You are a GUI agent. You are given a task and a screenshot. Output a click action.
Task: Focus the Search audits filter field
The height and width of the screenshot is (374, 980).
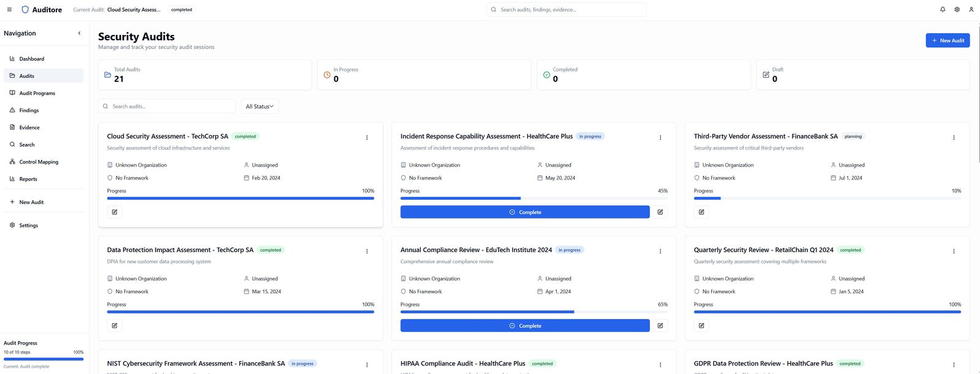(167, 107)
